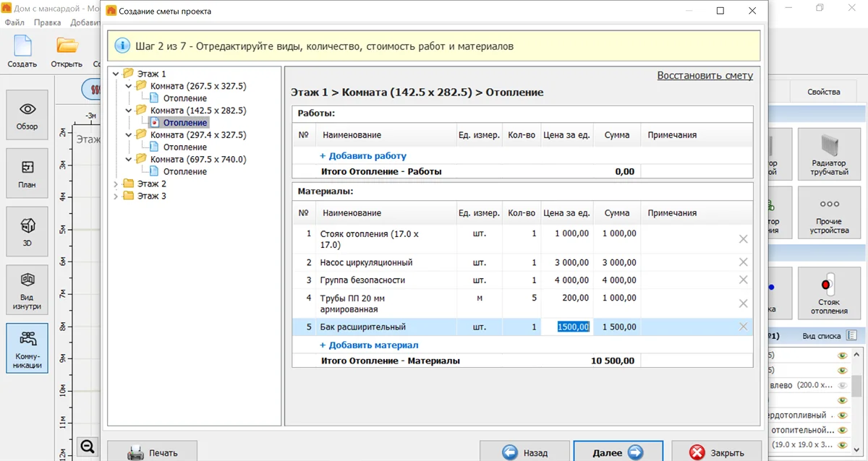
Task: Click the info icon beside Шаг 2 из 7
Action: (x=122, y=46)
